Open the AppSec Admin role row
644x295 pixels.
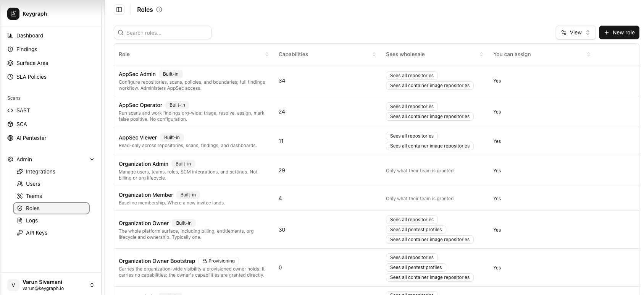376,81
